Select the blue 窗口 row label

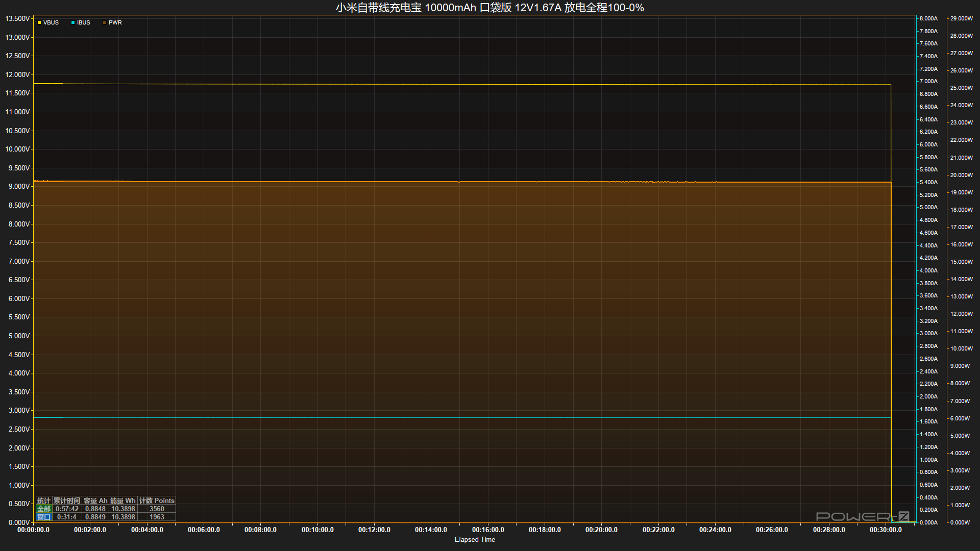[44, 517]
